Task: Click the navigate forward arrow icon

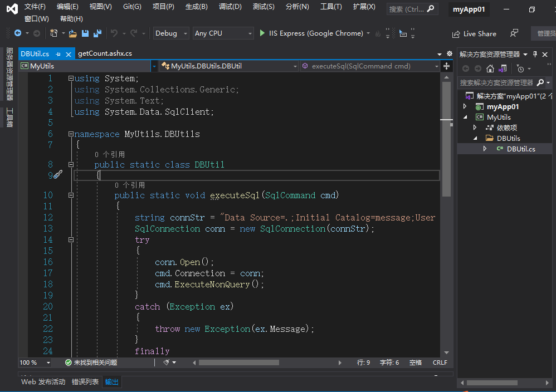Action: point(37,33)
